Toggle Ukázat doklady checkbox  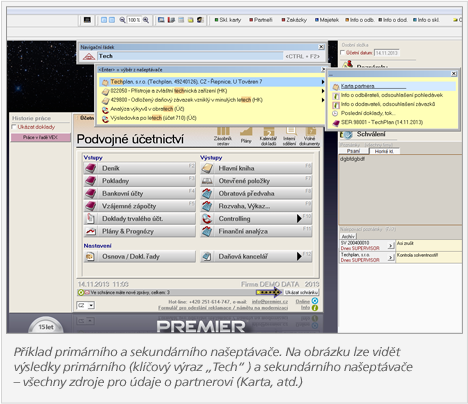(x=14, y=127)
